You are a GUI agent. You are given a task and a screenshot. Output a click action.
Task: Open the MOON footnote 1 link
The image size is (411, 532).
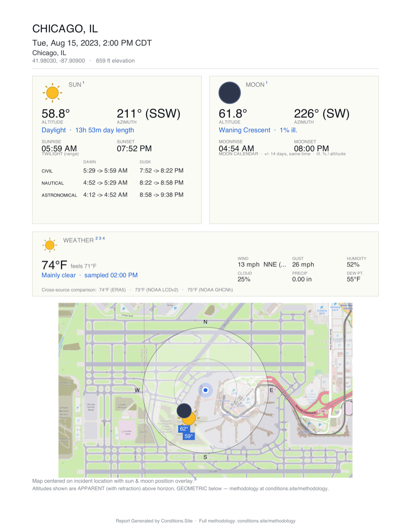click(266, 83)
